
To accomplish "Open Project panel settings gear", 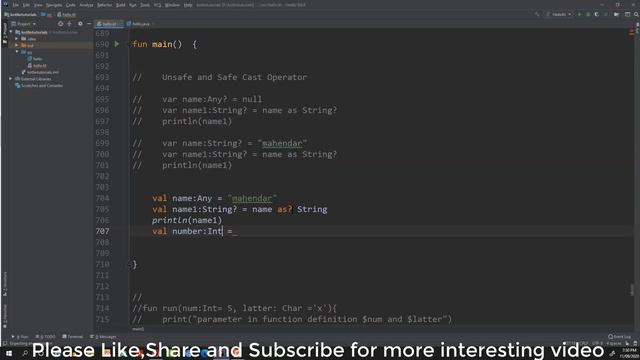I will tap(80, 24).
